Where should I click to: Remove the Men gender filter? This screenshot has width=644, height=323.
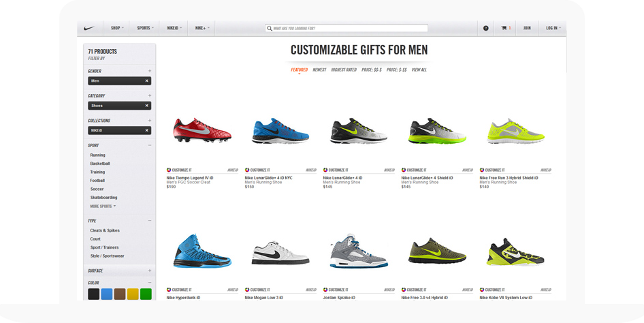146,81
